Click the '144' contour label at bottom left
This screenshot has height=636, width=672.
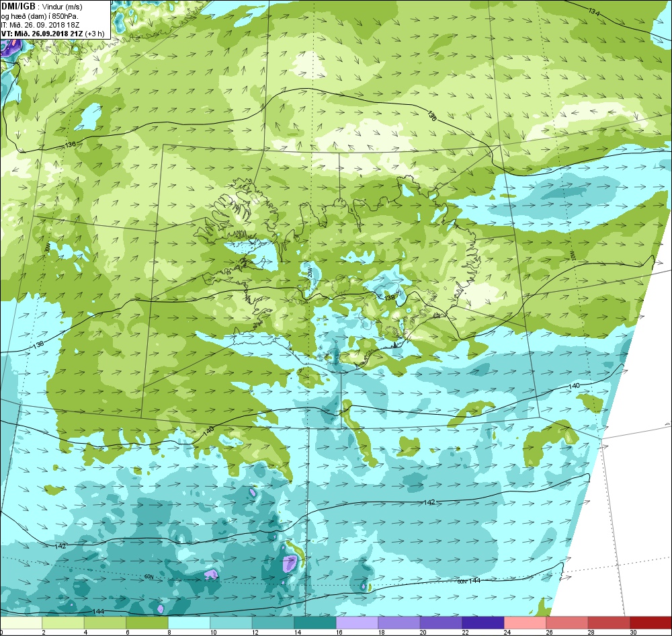pos(98,611)
